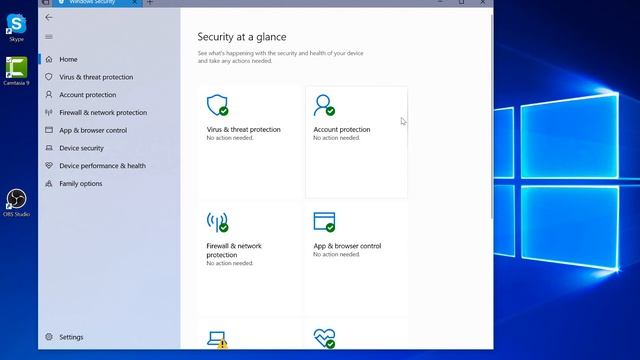
Task: Click the Home icon in sidebar
Action: [x=49, y=59]
